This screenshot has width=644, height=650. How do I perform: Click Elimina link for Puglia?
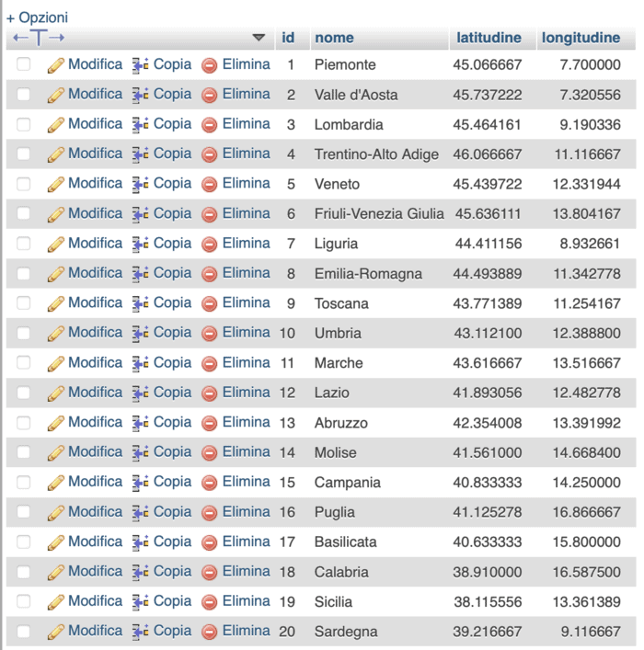click(246, 512)
